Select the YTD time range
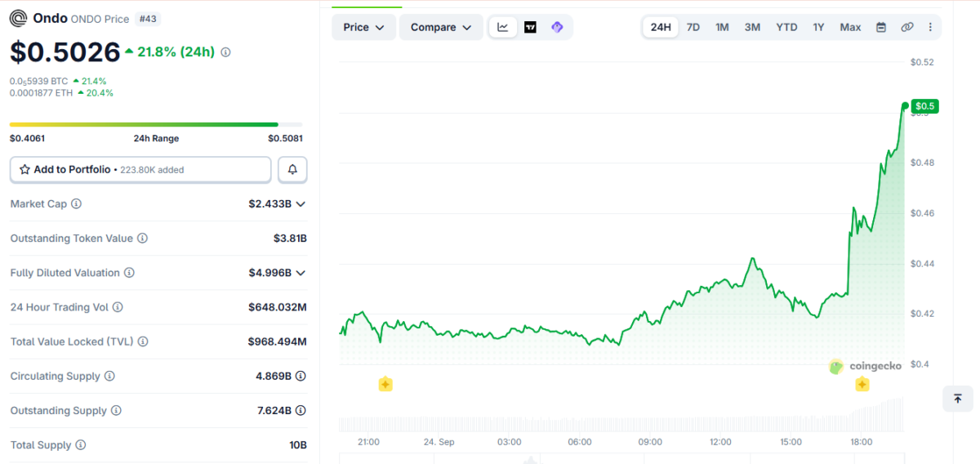Screen dimensions: 980x464 [x=786, y=27]
